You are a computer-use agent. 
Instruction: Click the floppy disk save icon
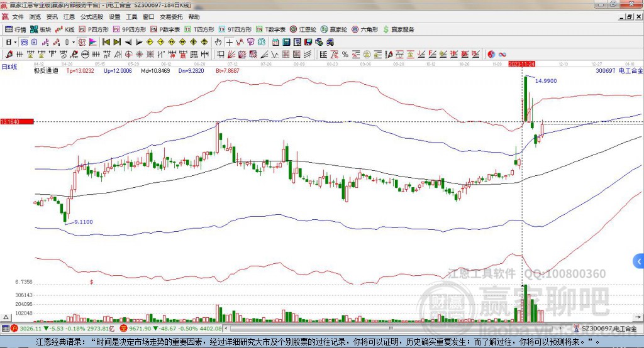click(x=308, y=42)
